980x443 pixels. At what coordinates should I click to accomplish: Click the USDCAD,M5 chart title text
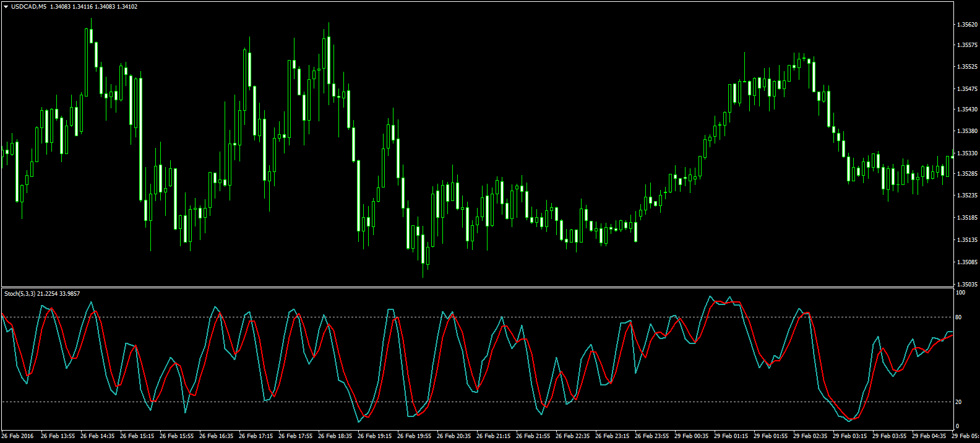coord(28,7)
